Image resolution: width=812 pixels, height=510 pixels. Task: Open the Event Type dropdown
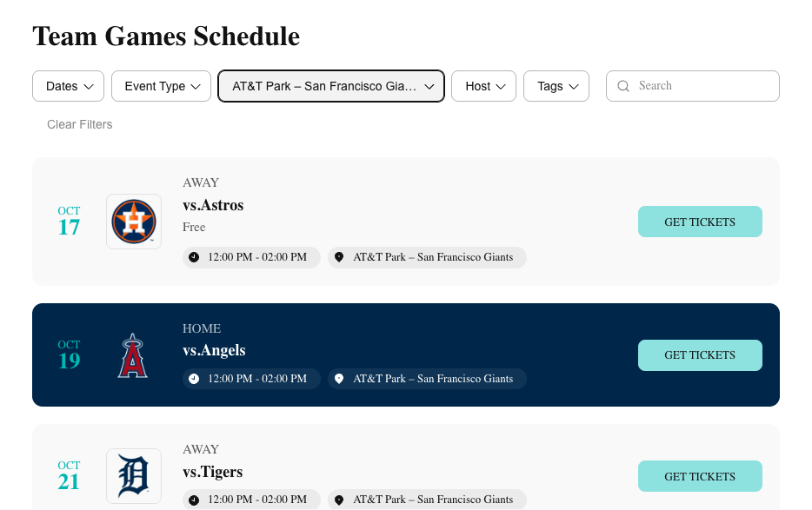(161, 86)
